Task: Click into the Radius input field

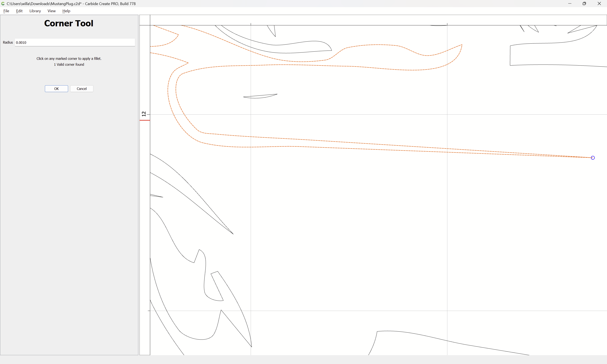Action: click(75, 42)
